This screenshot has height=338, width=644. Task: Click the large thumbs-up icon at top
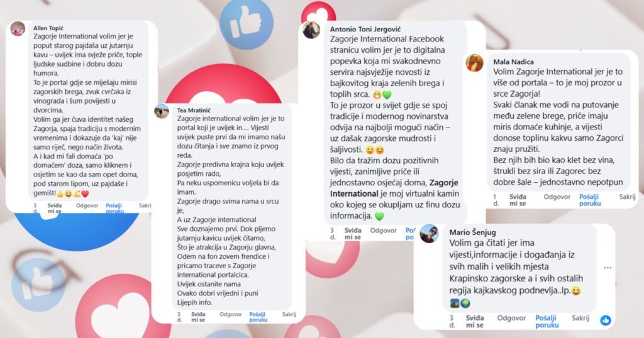point(247,25)
